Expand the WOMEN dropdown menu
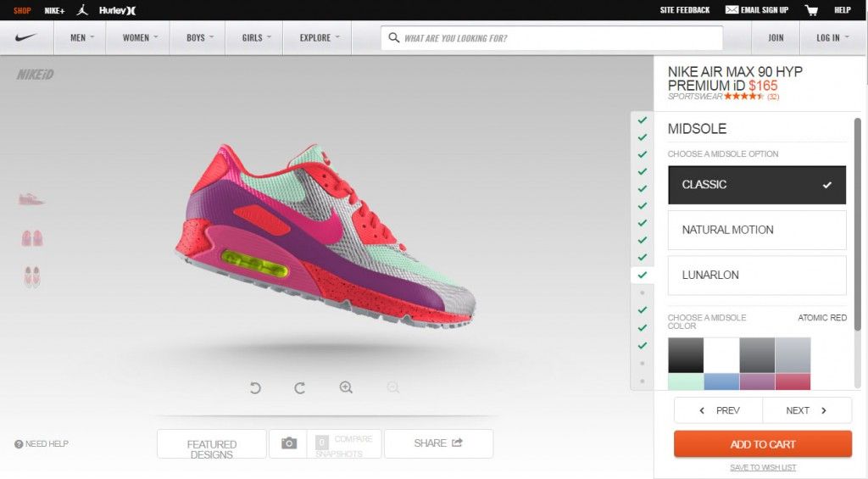The image size is (868, 479). point(140,37)
